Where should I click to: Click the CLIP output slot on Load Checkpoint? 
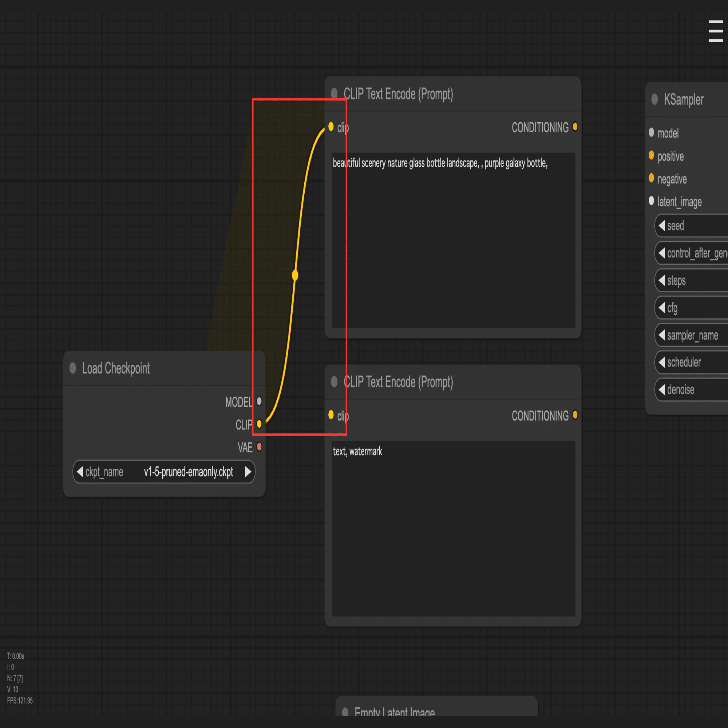259,424
